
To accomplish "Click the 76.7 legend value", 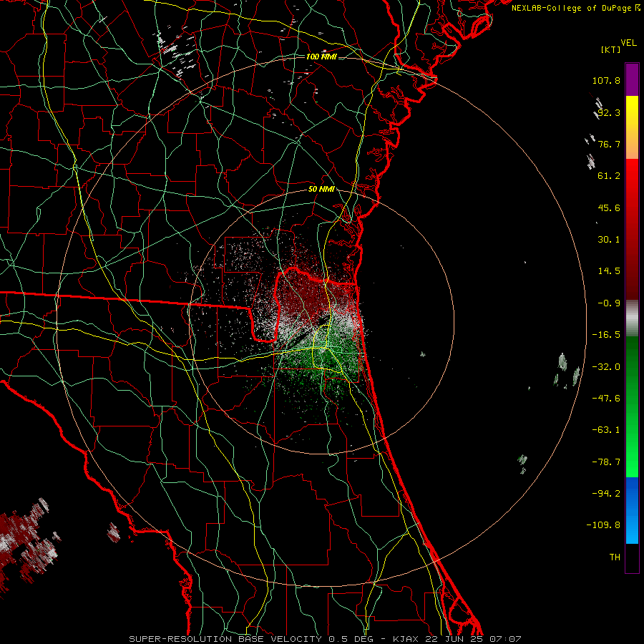I will tap(609, 144).
